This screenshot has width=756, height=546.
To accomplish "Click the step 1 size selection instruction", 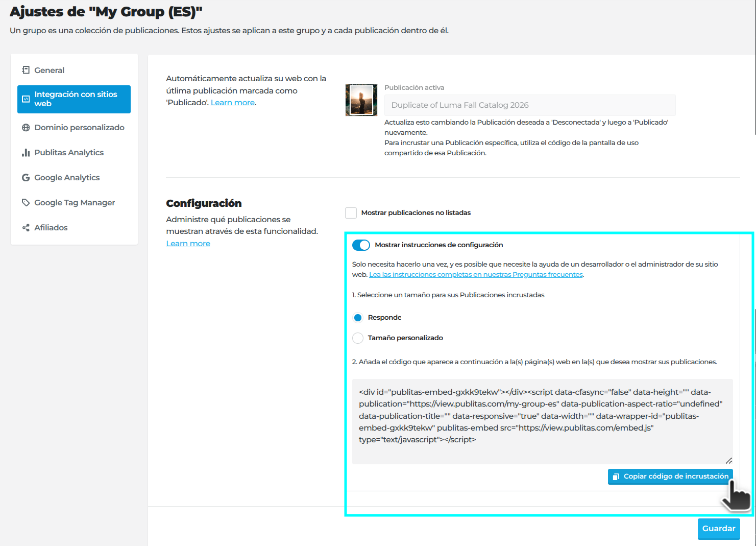I will pyautogui.click(x=448, y=295).
